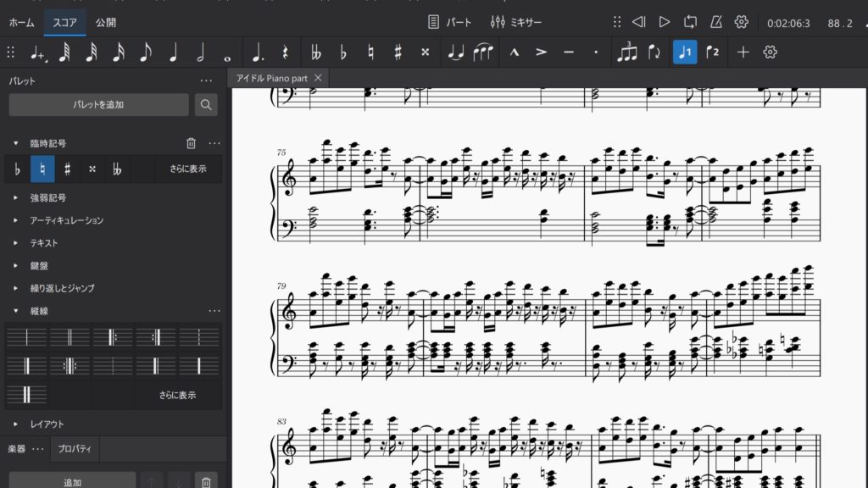868x488 pixels.
Task: Click さらに表示 in 臨時記号 palette
Action: pyautogui.click(x=188, y=169)
